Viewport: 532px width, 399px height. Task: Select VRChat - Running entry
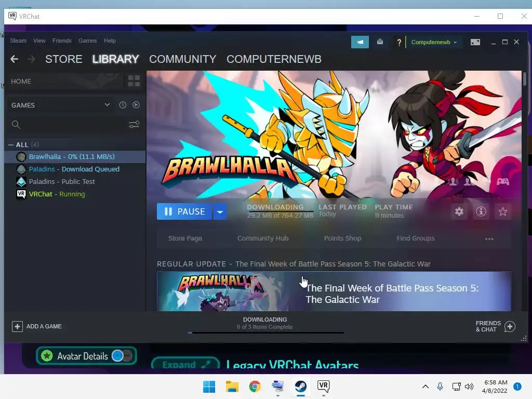pyautogui.click(x=75, y=194)
